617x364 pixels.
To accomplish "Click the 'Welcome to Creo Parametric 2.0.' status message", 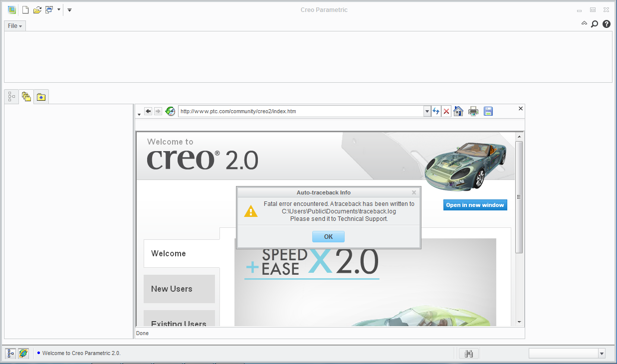I will 81,353.
